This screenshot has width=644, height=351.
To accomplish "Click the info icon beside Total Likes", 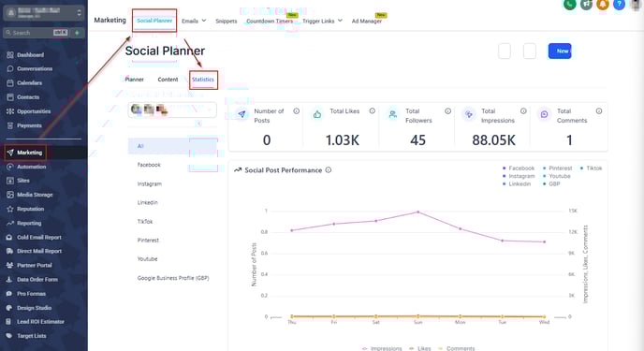I will [x=373, y=110].
